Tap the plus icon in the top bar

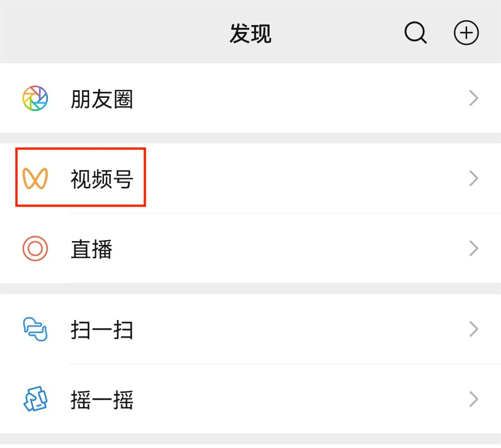point(466,32)
